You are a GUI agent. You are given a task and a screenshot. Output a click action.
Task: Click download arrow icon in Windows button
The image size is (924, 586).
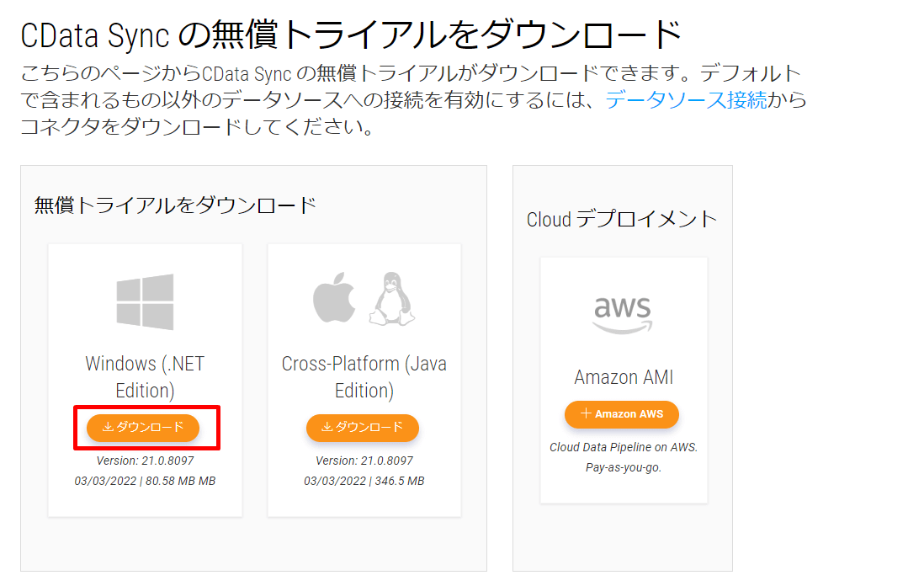(x=108, y=428)
